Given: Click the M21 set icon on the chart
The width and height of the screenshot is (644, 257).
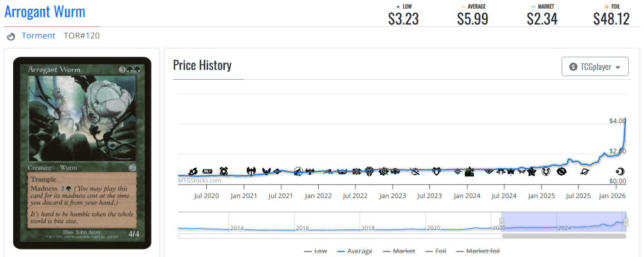Looking at the screenshot, I should (207, 171).
